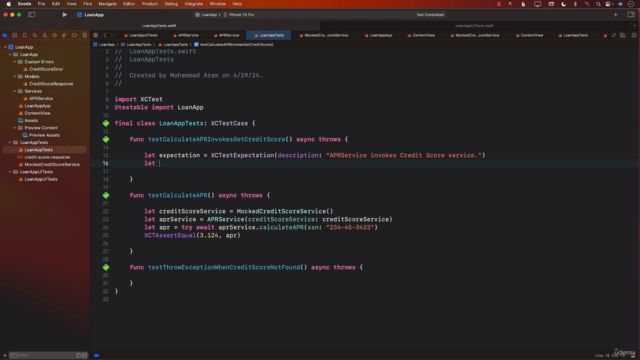
Task: Switch to the LoanAppApp editor tab
Action: click(x=378, y=36)
